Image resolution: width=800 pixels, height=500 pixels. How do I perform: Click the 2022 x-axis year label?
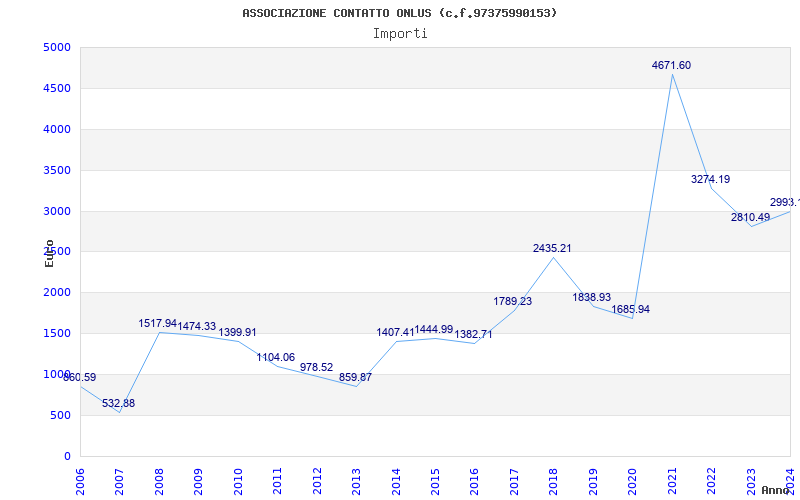[x=711, y=482]
